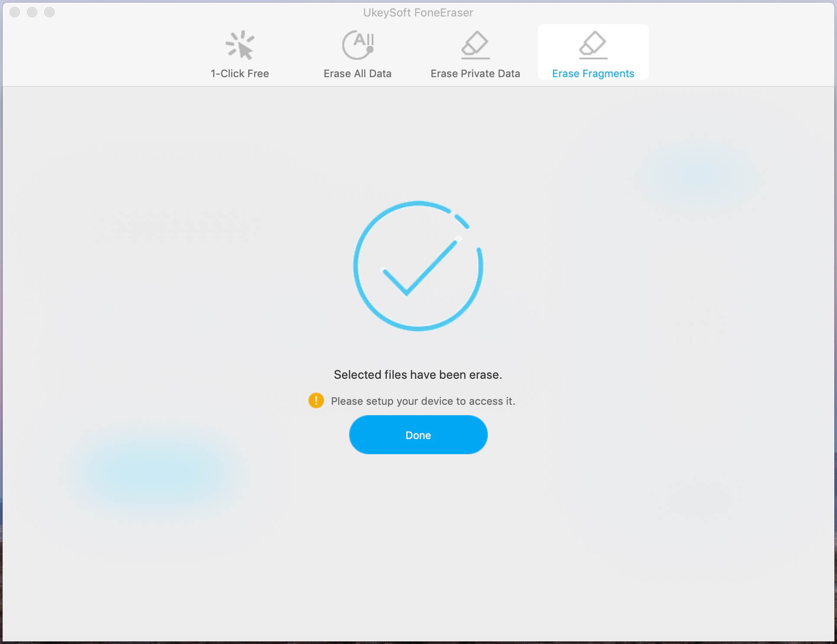Click the Erase Fragments tab label
837x644 pixels.
point(592,72)
